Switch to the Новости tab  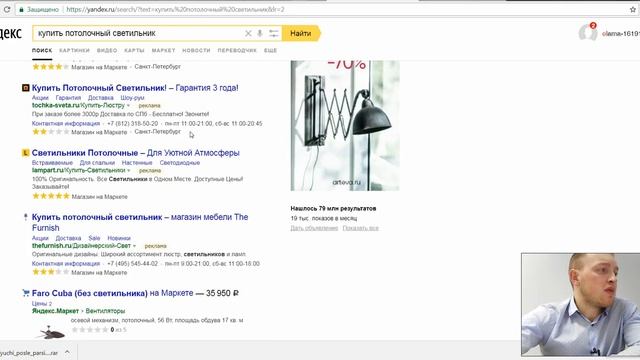click(196, 51)
